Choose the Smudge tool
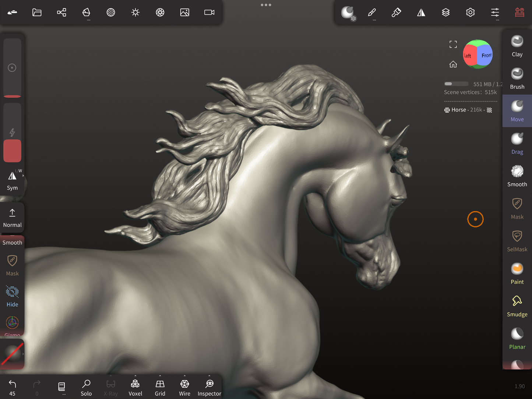The height and width of the screenshot is (399, 532). tap(517, 306)
